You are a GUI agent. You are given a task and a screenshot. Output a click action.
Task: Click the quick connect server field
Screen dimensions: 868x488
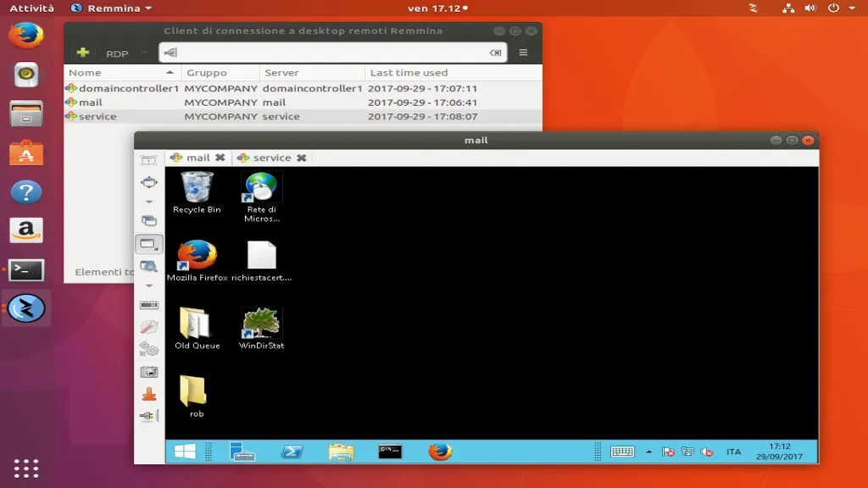(x=331, y=53)
